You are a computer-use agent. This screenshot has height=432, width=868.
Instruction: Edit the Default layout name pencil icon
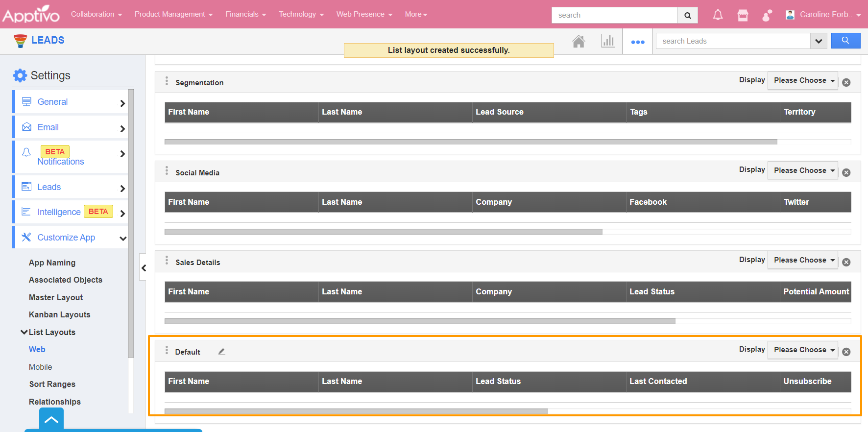point(222,352)
